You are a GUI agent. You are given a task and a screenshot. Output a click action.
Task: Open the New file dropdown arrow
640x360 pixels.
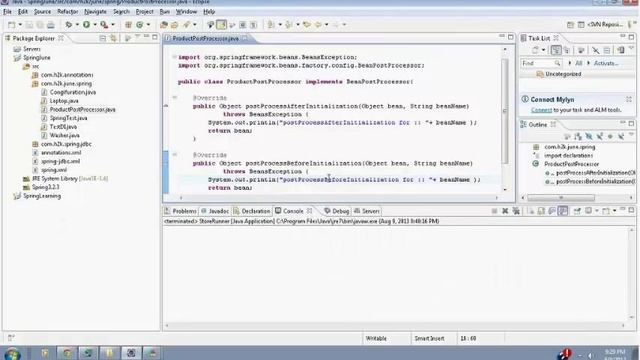(20, 25)
